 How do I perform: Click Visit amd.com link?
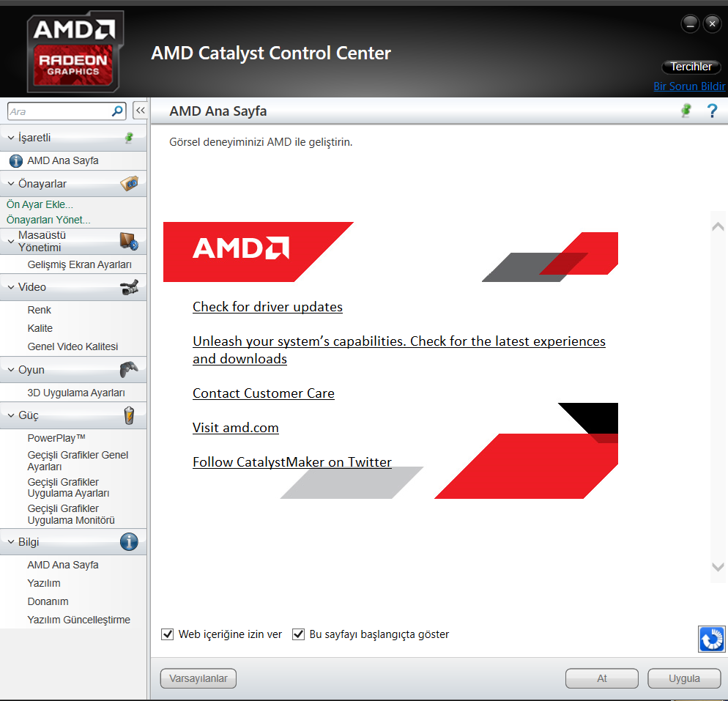(235, 428)
